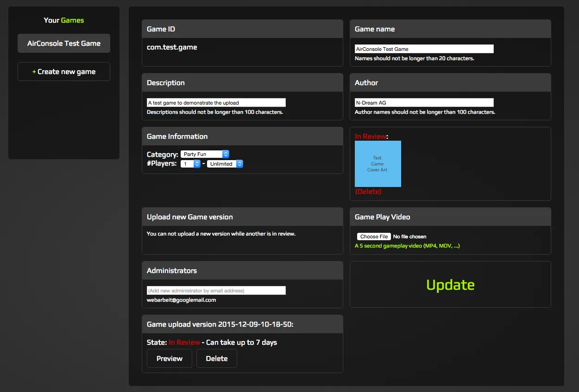
Task: Click the Descriptions should not be longer hint
Action: tap(215, 112)
